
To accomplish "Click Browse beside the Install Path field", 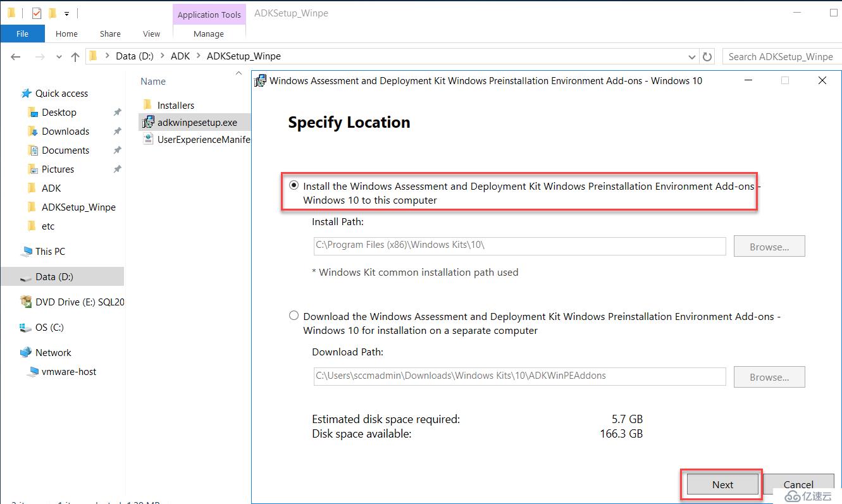I will pyautogui.click(x=769, y=247).
